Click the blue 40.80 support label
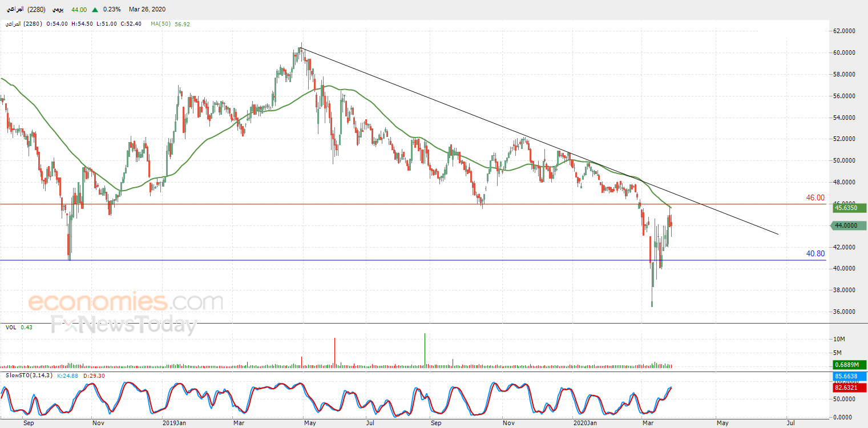This screenshot has height=428, width=868. (815, 253)
